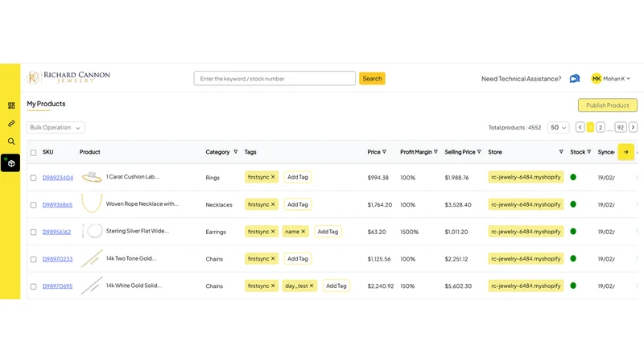Open SKU link D98923404

[58, 178]
